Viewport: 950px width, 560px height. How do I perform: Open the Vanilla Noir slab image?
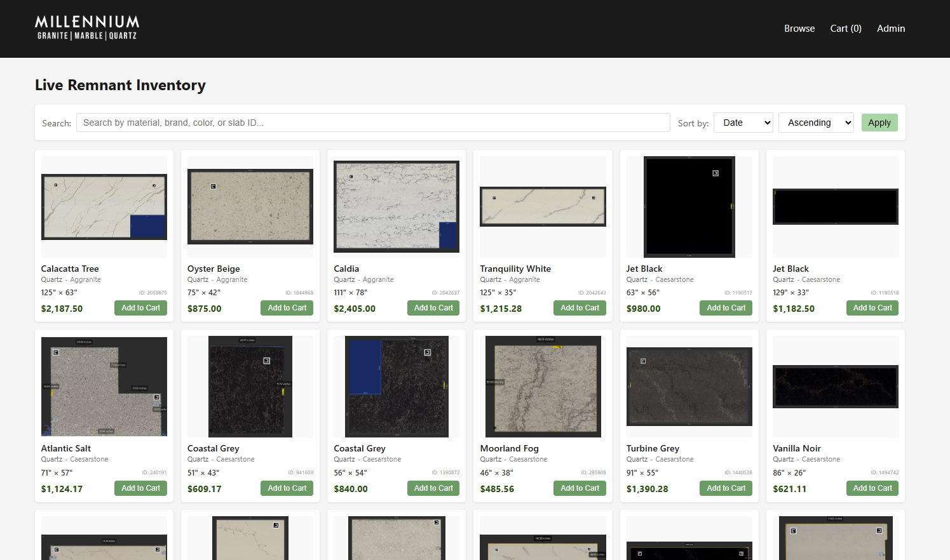point(835,387)
